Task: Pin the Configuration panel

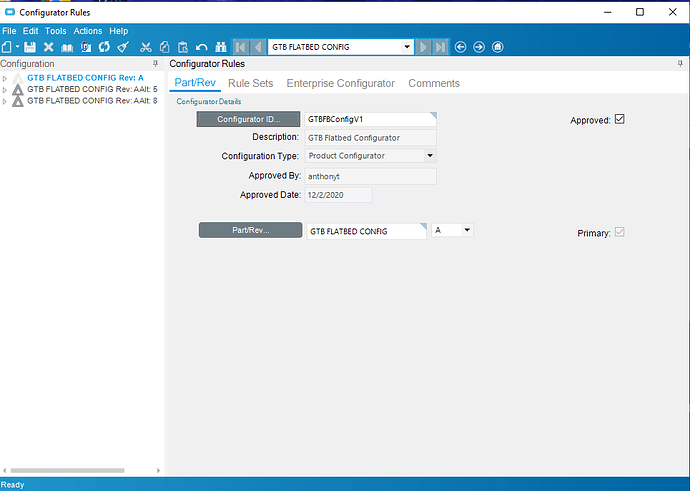Action: 155,64
